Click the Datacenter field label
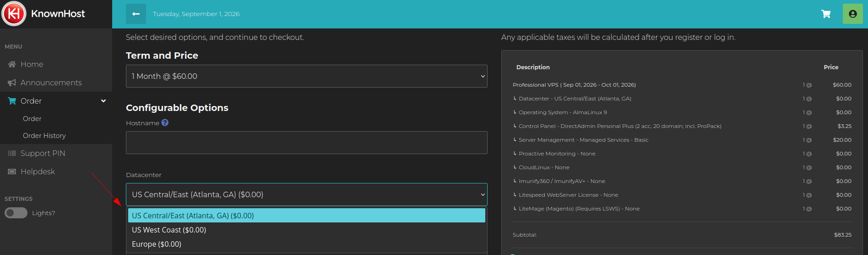Viewport: 868px width, 255px height. click(x=144, y=175)
